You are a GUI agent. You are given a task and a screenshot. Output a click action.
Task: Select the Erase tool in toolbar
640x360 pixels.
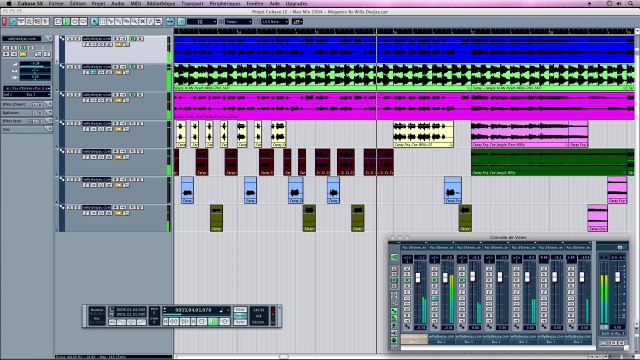(127, 21)
